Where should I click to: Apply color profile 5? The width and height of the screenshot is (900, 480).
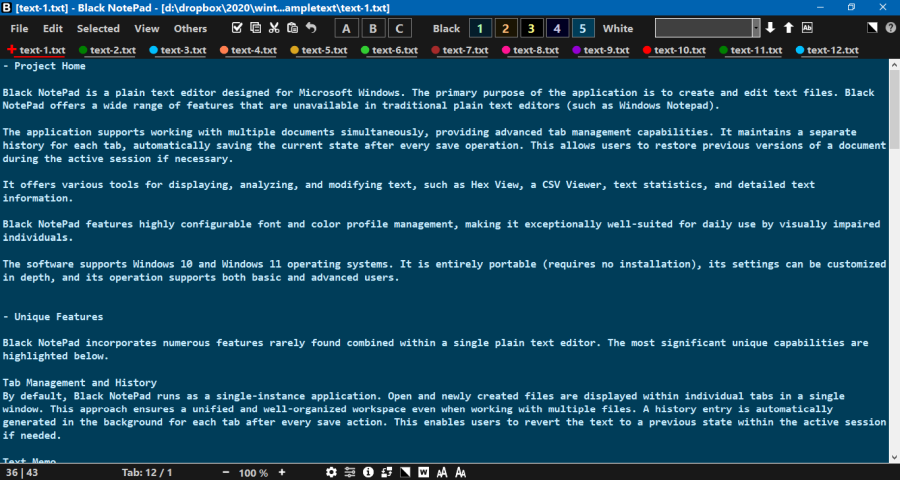click(583, 28)
